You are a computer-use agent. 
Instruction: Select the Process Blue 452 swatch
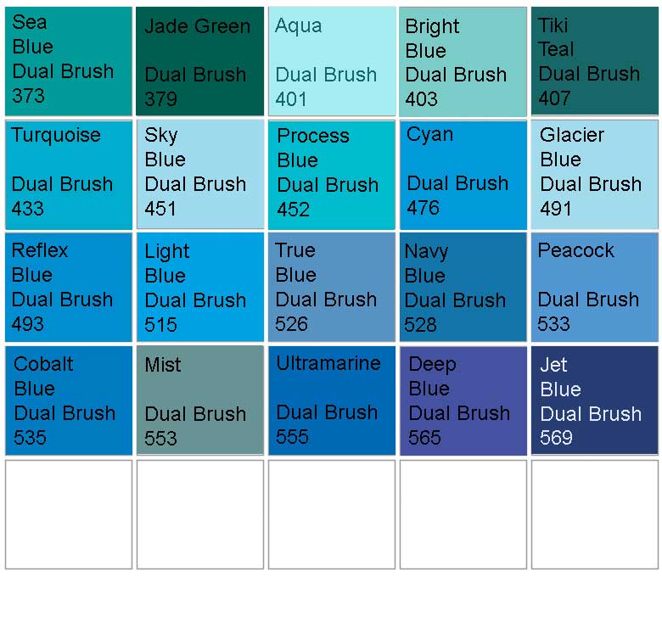coord(332,175)
